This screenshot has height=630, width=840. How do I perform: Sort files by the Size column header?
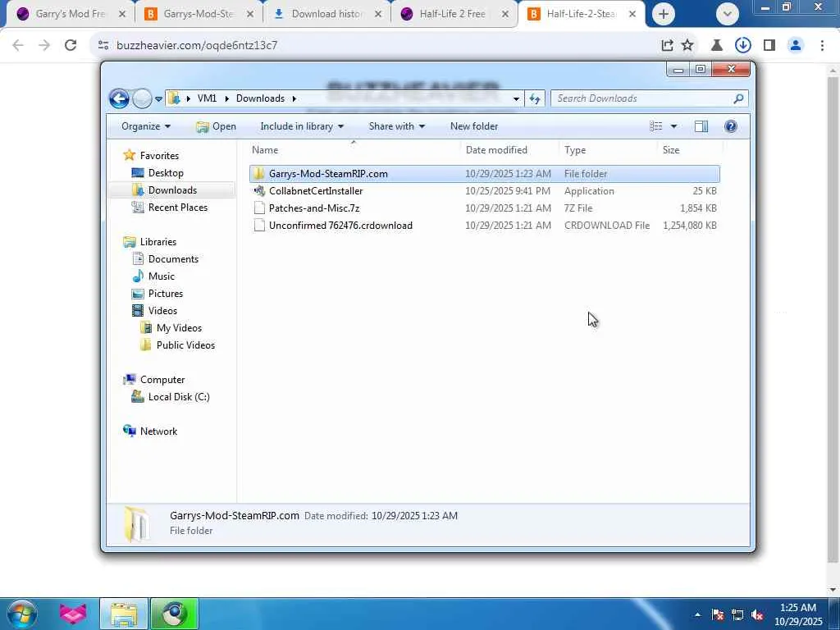(689, 150)
